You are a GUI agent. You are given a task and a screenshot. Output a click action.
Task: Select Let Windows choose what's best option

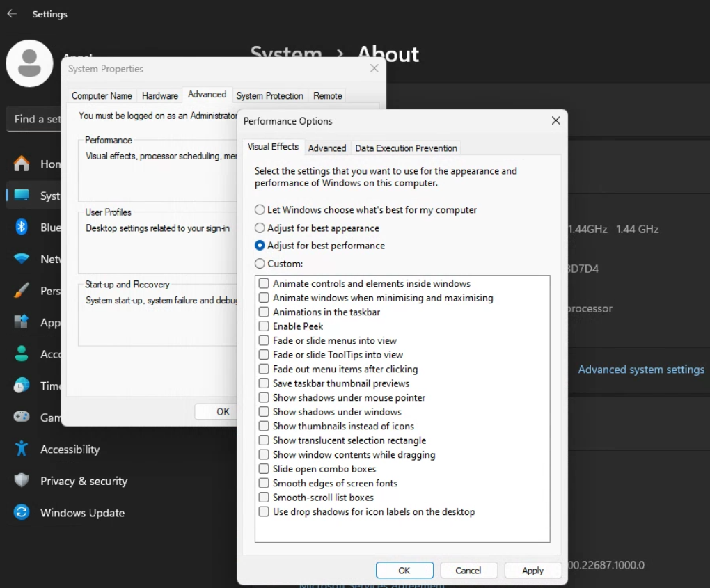[x=260, y=209]
